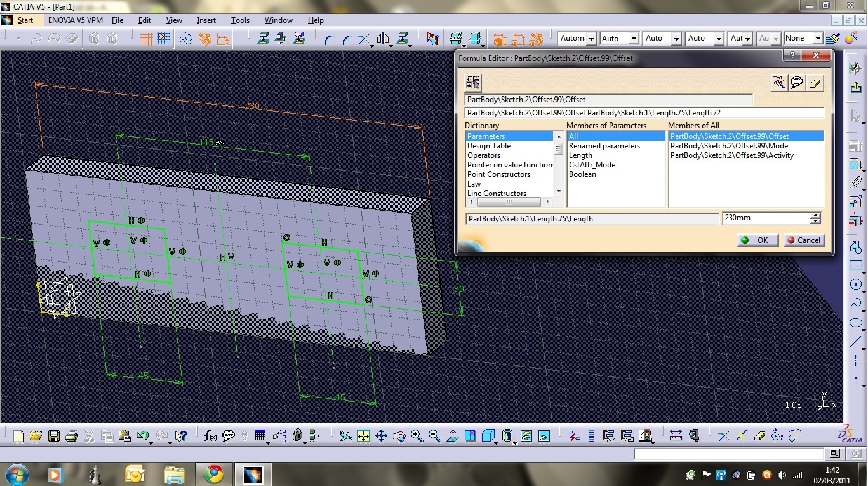Select the Circle tool in right toolbar
The width and height of the screenshot is (868, 486).
click(x=855, y=284)
